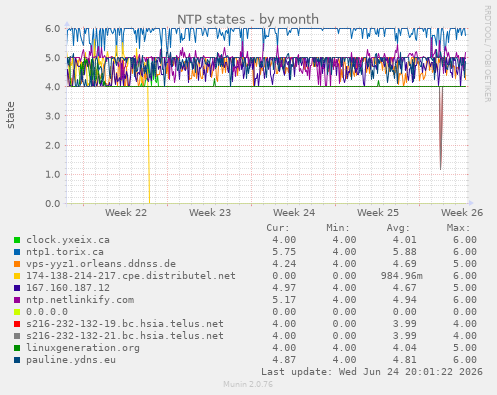Click the Week 23 axis label
This screenshot has width=497, height=395.
[210, 213]
